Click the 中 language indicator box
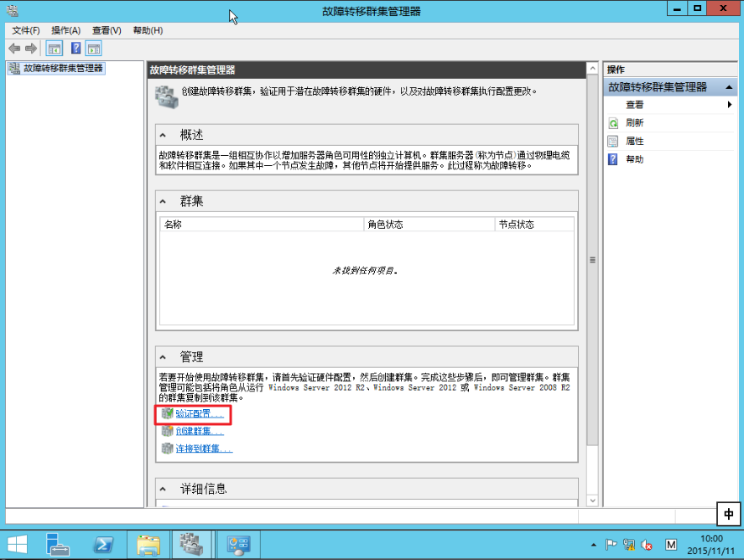Image resolution: width=744 pixels, height=560 pixels. tap(729, 514)
